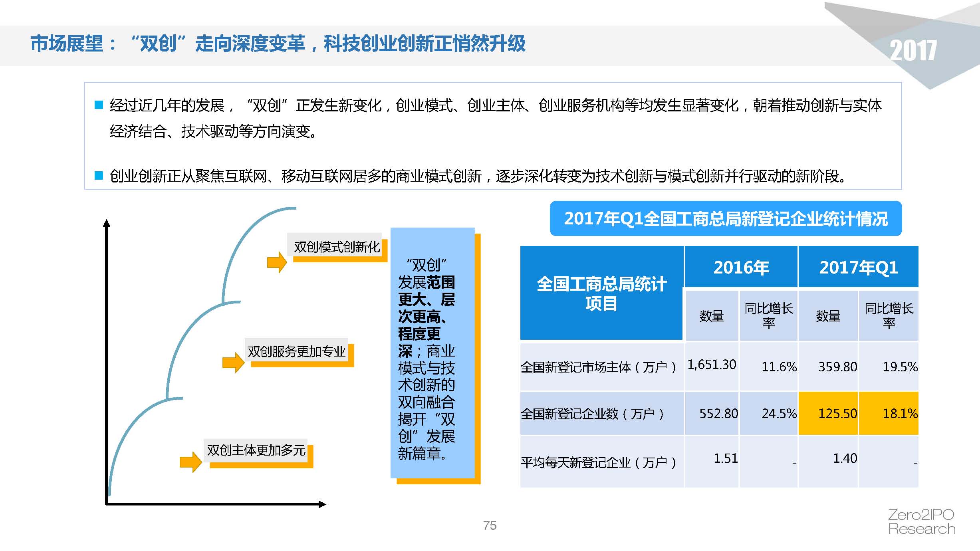Click the second blue square bullet
Viewport: 980px width, 551px height.
tap(99, 175)
